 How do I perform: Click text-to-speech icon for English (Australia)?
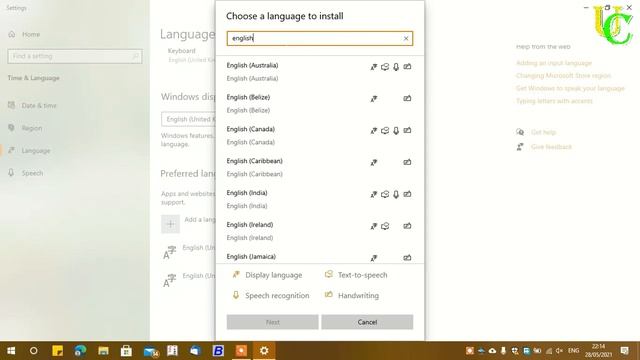[x=385, y=67]
